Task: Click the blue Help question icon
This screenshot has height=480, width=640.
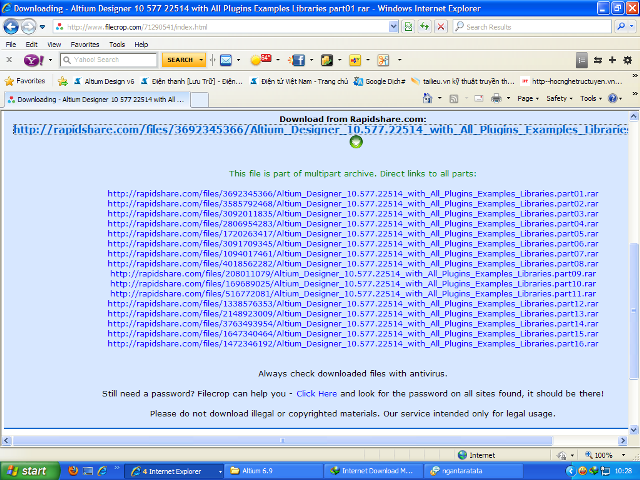Action: 613,98
